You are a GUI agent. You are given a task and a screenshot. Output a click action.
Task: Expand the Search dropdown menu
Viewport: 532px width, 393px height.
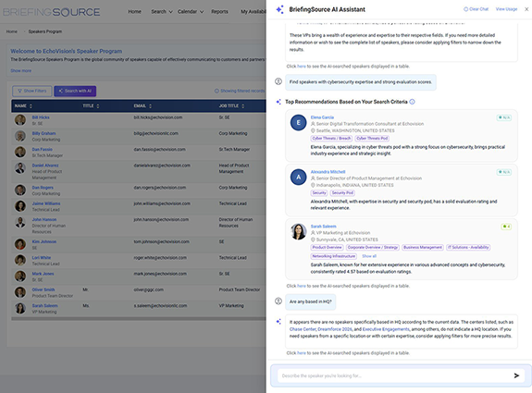[x=162, y=11]
